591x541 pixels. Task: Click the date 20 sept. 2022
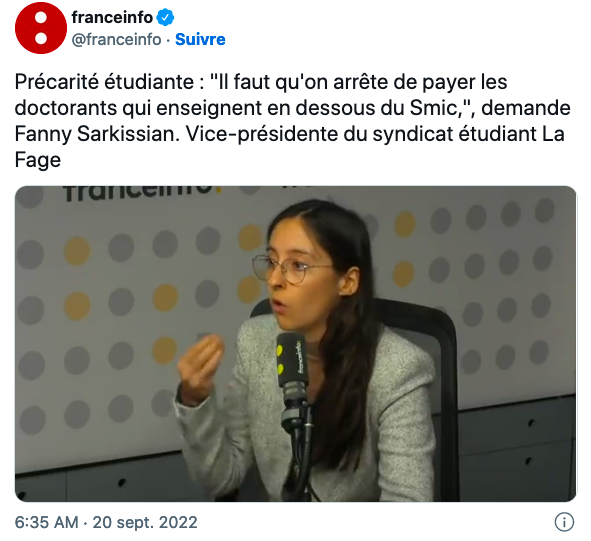(x=145, y=523)
